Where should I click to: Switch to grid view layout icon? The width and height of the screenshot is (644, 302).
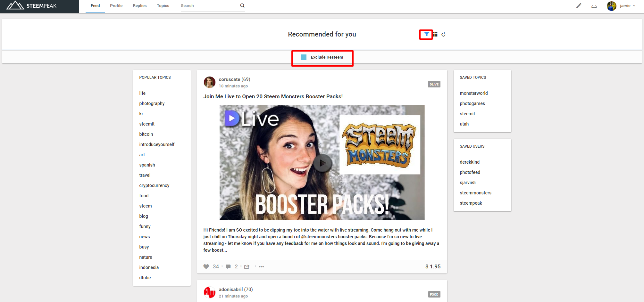pos(435,34)
